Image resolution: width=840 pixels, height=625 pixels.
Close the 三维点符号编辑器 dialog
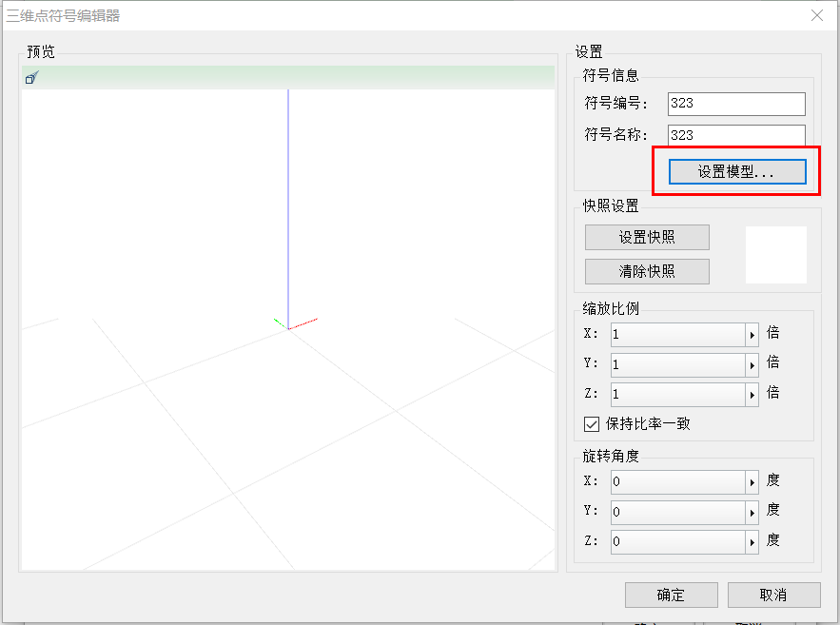pyautogui.click(x=817, y=15)
